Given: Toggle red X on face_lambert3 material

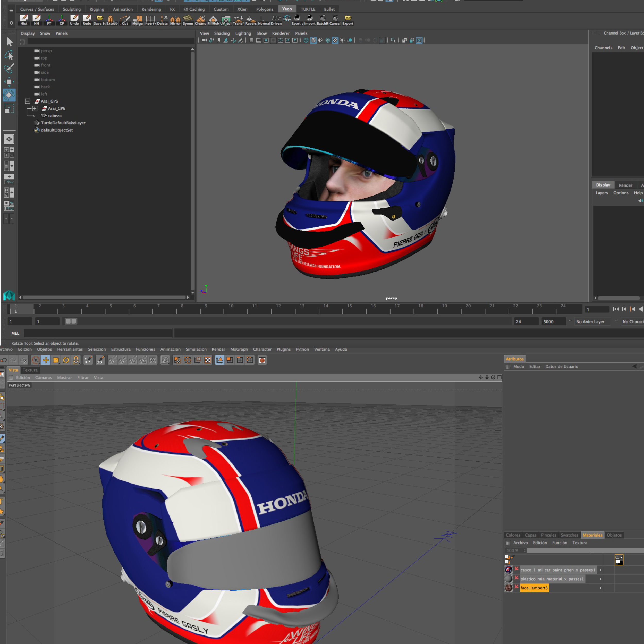Looking at the screenshot, I should coord(516,587).
